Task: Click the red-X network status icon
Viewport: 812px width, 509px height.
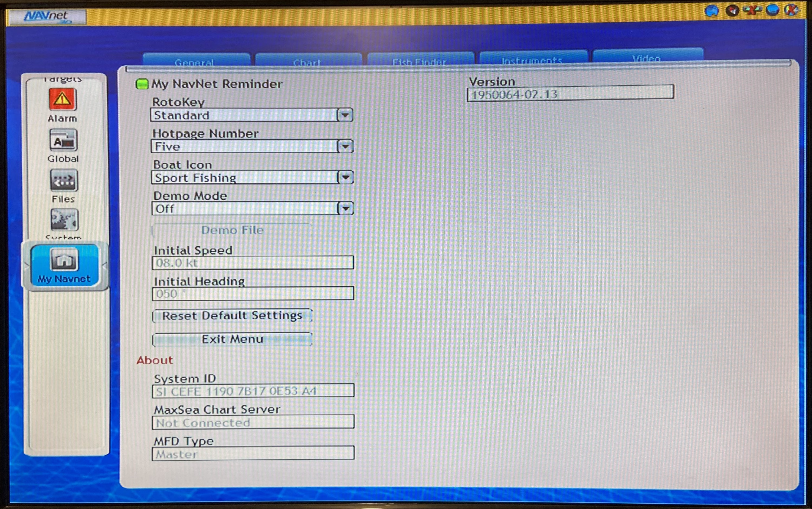Action: click(x=752, y=11)
